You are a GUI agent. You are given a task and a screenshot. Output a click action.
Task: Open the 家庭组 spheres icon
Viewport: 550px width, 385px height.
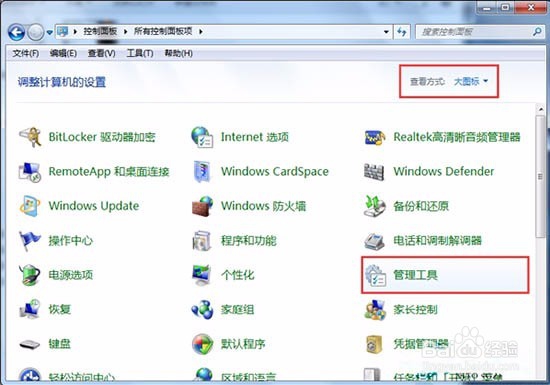click(202, 309)
